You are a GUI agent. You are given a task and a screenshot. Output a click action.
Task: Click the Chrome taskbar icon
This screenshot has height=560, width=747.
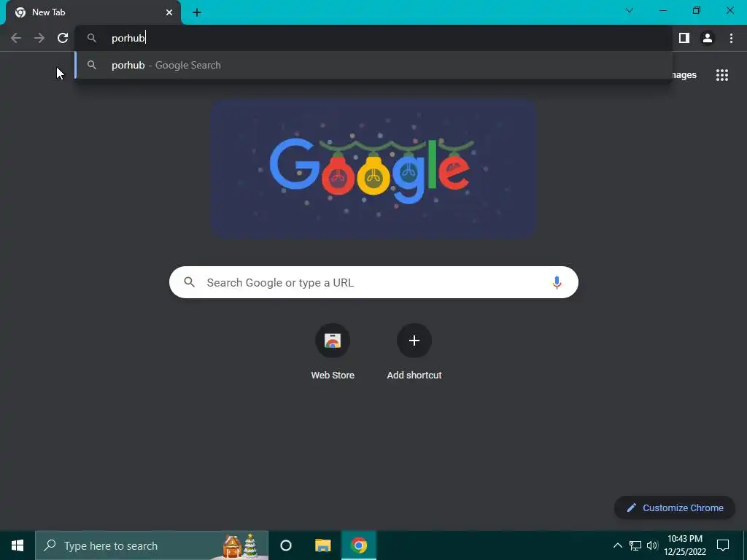tap(359, 545)
